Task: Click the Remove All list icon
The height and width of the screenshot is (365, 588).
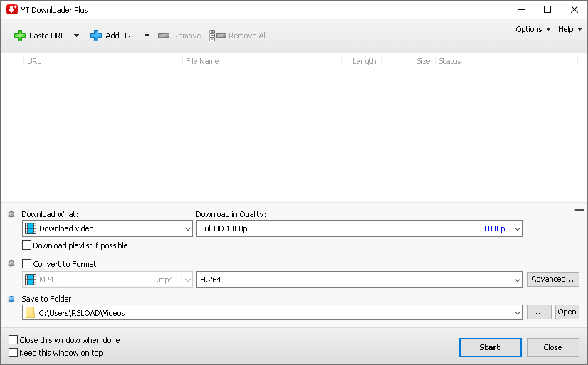Action: tap(218, 36)
